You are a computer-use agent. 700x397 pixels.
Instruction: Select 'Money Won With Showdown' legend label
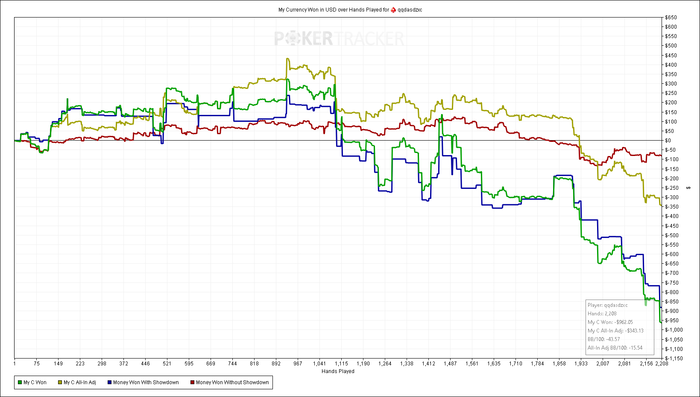tap(146, 382)
